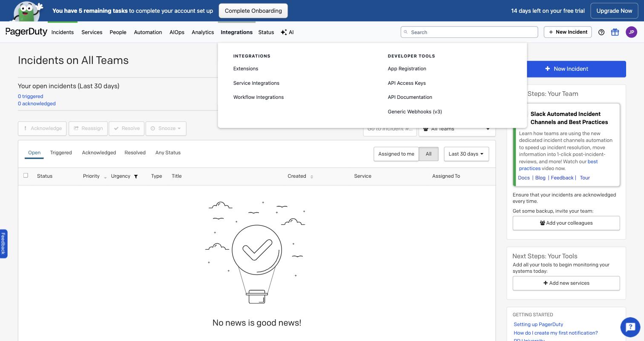Open the AIOps nav menu
Image resolution: width=644 pixels, height=341 pixels.
tap(177, 32)
